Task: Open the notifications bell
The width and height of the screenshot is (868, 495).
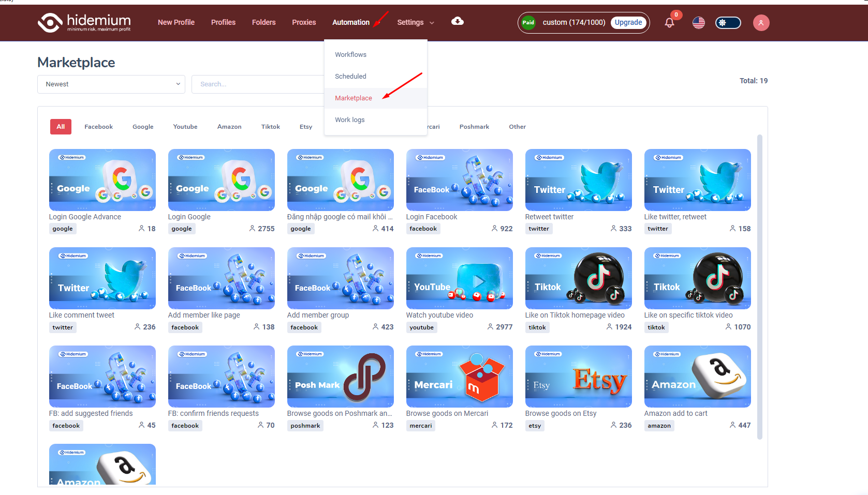Action: [x=669, y=23]
